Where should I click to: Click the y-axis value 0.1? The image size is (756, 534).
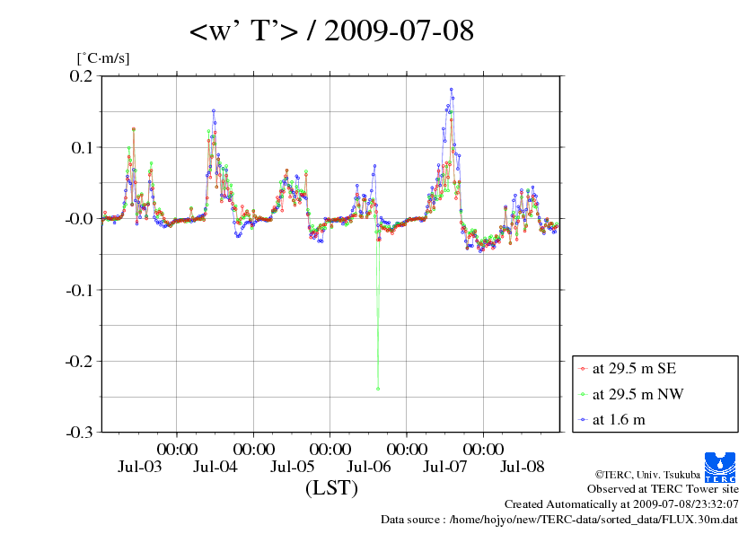coord(82,147)
